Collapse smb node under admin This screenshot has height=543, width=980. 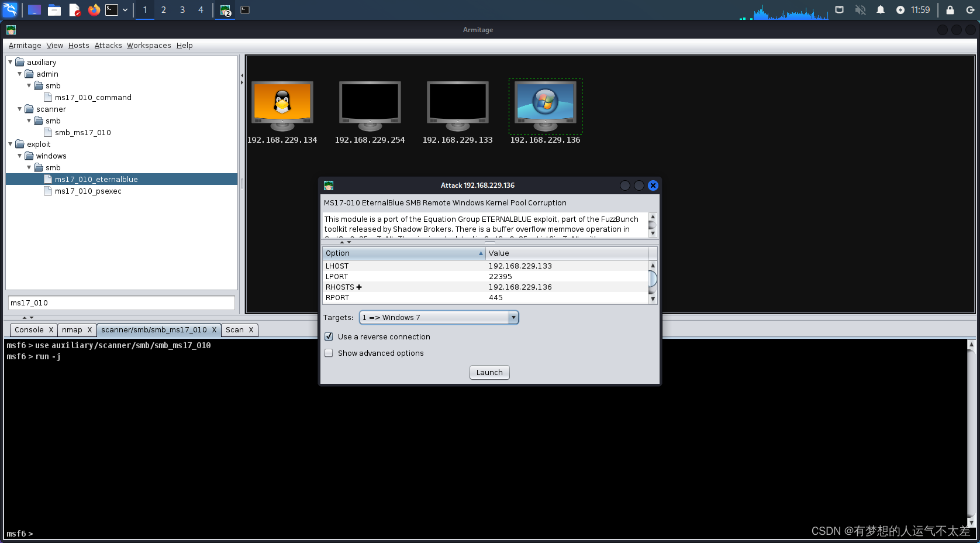click(29, 85)
